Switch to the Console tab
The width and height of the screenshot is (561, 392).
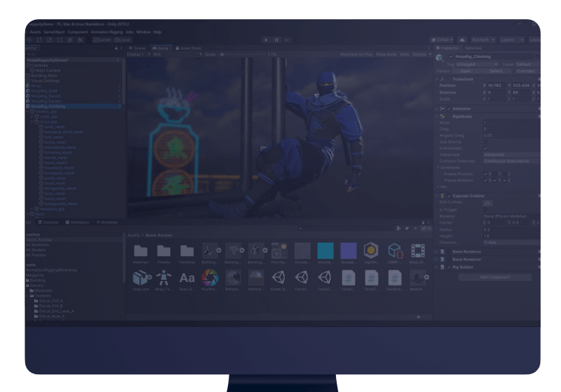[48, 222]
